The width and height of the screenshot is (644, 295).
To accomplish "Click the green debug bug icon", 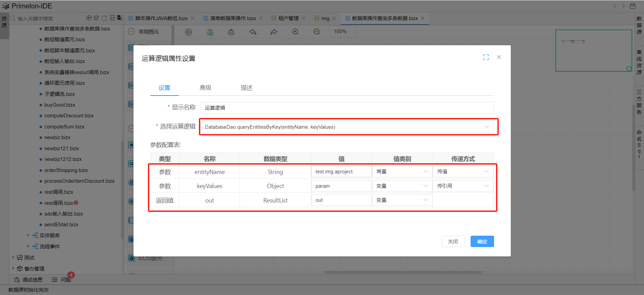I will point(210,32).
